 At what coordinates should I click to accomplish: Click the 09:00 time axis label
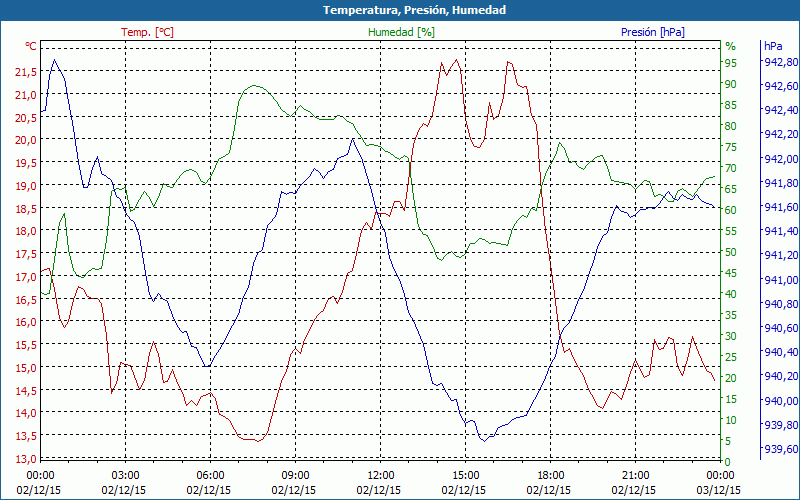[x=293, y=476]
